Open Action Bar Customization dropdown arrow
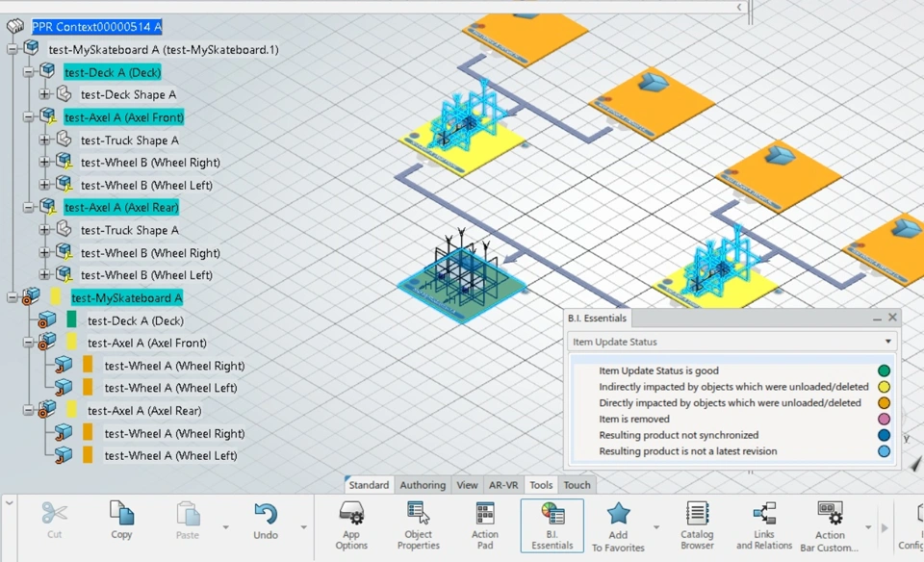This screenshot has width=924, height=562. 868,526
